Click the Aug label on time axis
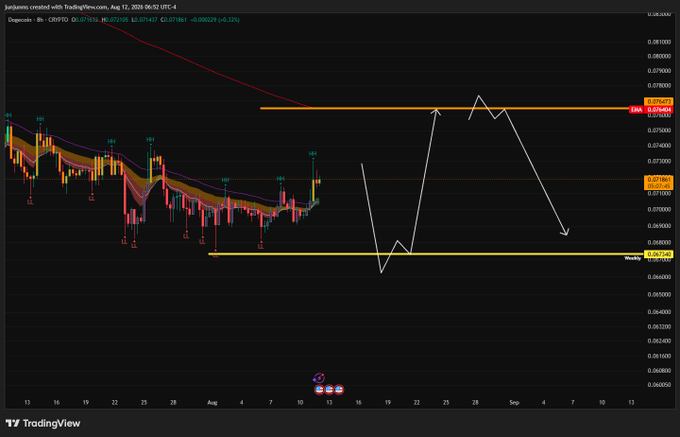Viewport: 680px width, 437px height. coord(212,403)
